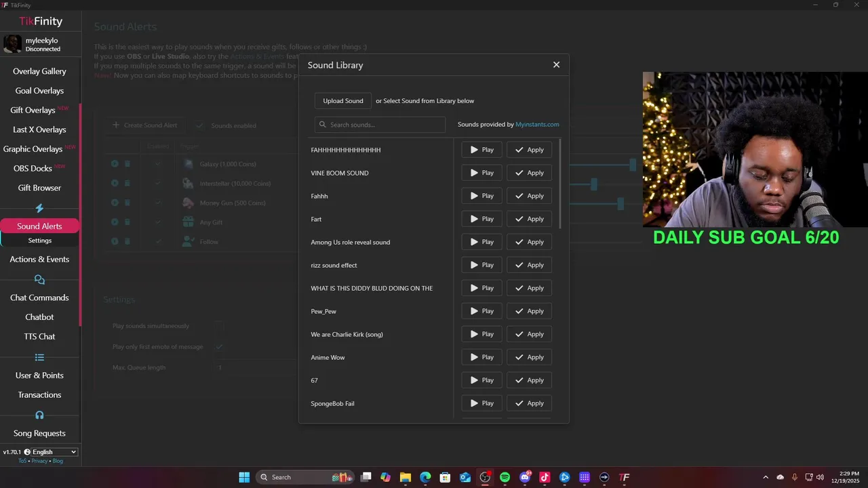The image size is (868, 488).
Task: Play the Pew_Pew sound
Action: point(482,311)
